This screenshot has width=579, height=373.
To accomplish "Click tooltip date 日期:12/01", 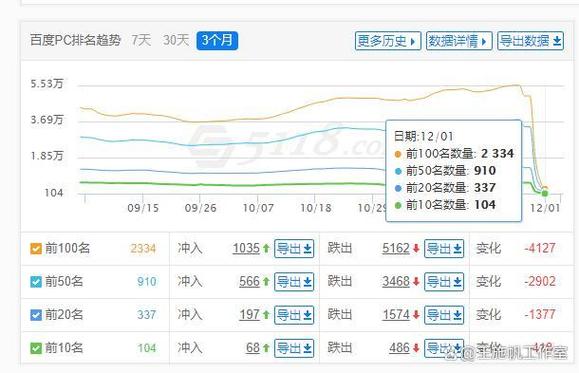I will pyautogui.click(x=424, y=136).
